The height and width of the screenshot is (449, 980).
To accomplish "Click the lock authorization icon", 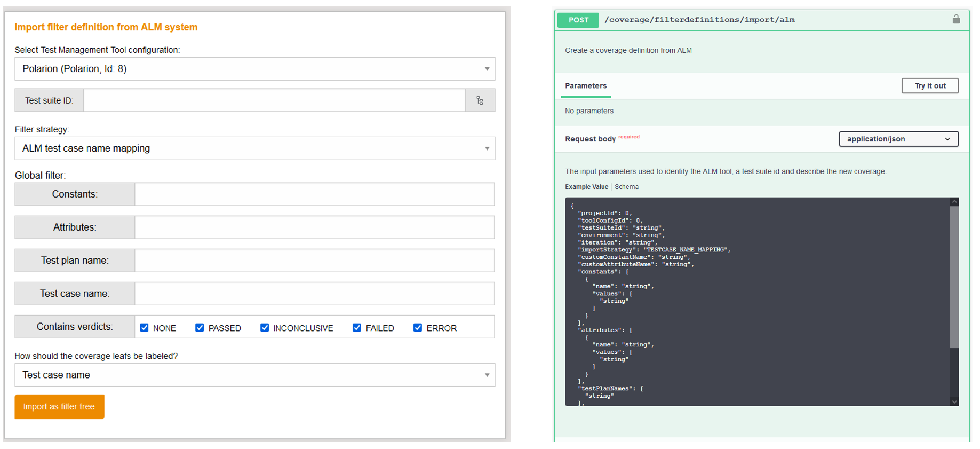I will (956, 19).
